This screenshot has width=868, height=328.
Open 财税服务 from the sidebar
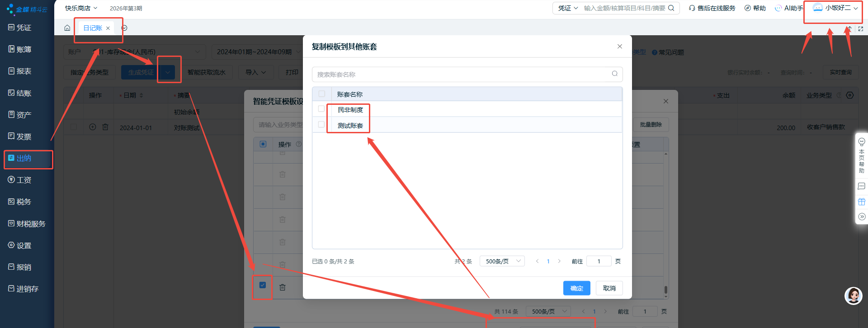pos(27,224)
